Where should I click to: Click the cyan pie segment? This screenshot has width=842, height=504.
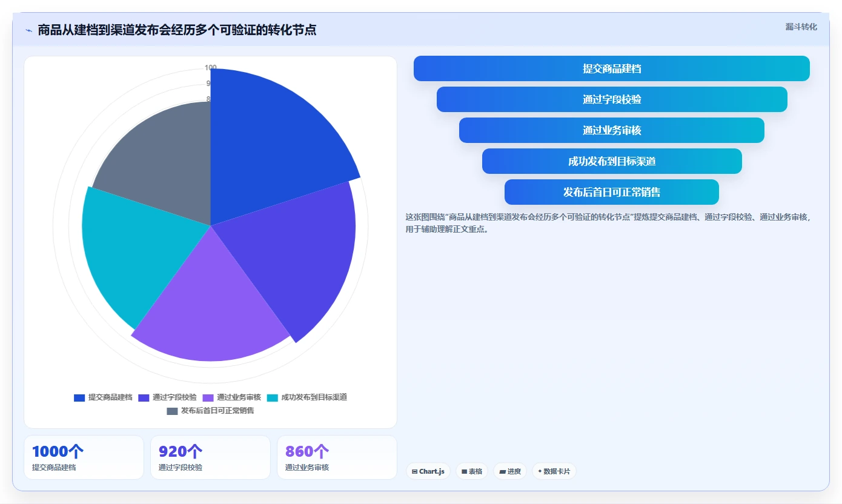tap(139, 248)
